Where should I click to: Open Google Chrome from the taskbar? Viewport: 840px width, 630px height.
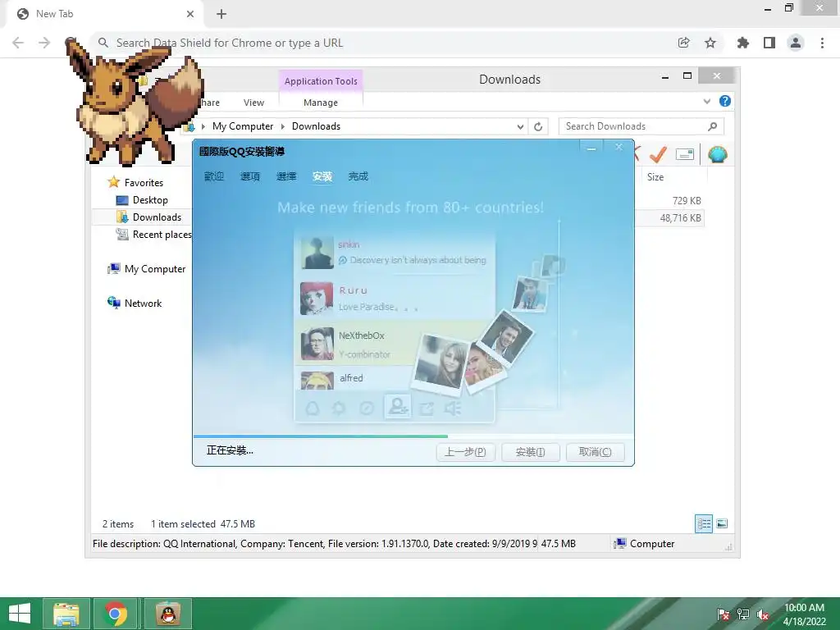tap(116, 614)
